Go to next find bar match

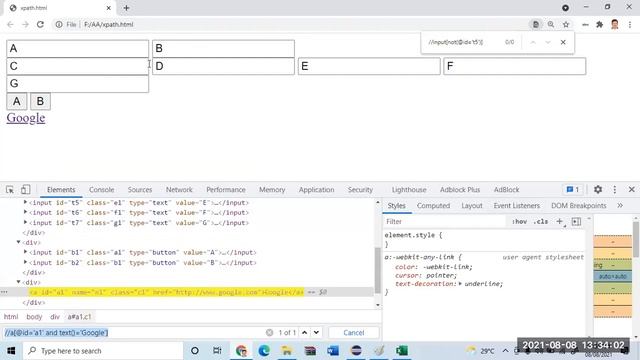pyautogui.click(x=548, y=42)
